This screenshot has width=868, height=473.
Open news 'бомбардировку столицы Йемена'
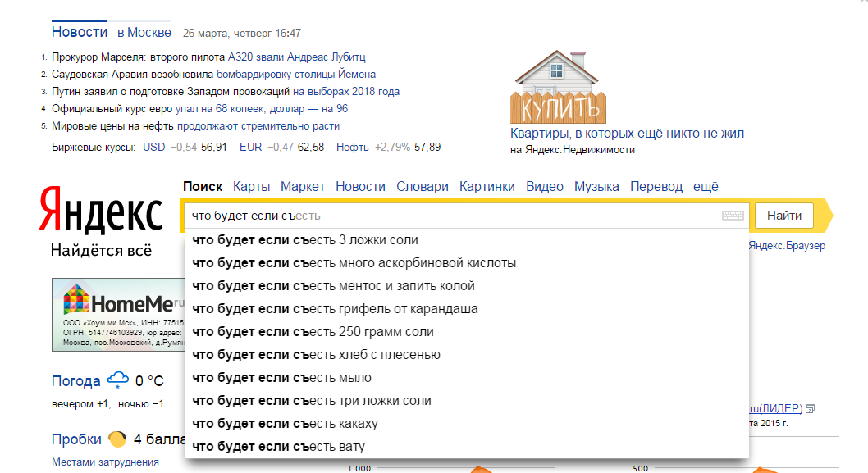click(x=296, y=74)
